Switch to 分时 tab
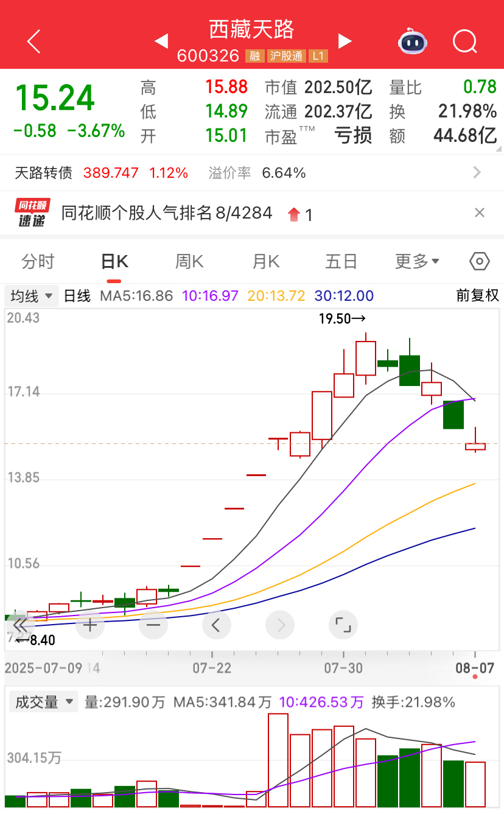Screen dimensions: 504x814 [38, 261]
